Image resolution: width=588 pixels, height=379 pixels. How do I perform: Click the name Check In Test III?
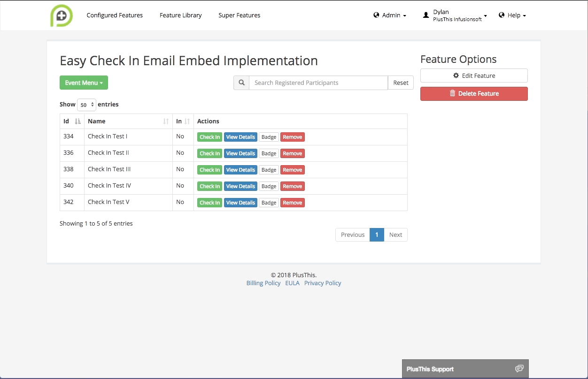[109, 169]
